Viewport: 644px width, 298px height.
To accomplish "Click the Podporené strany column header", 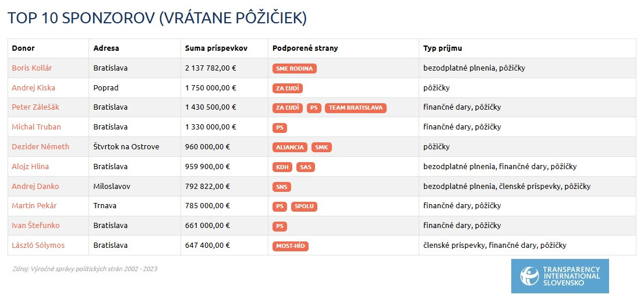I will pos(305,48).
